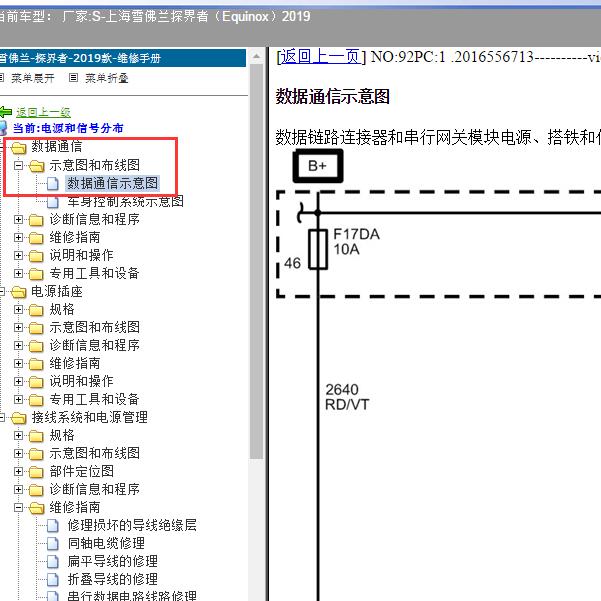Click the 修理损坏的导线绝缘层 document icon
Image resolution: width=601 pixels, height=601 pixels.
pyautogui.click(x=53, y=526)
